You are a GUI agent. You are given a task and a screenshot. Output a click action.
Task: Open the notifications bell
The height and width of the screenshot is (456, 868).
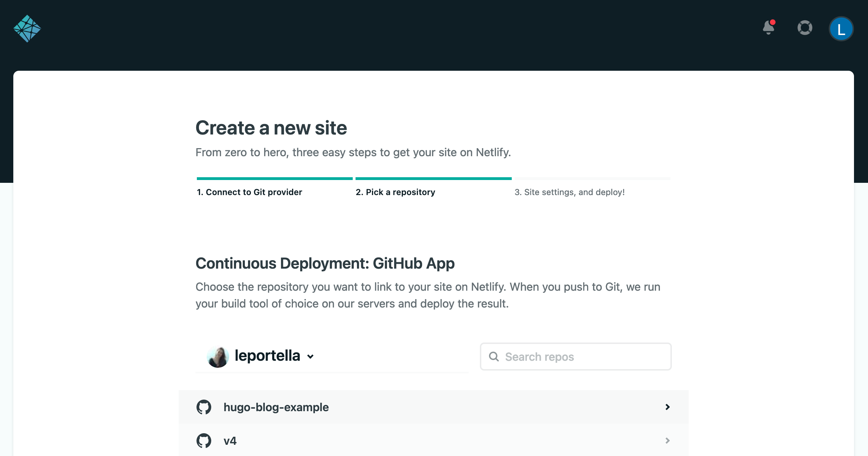pos(769,27)
